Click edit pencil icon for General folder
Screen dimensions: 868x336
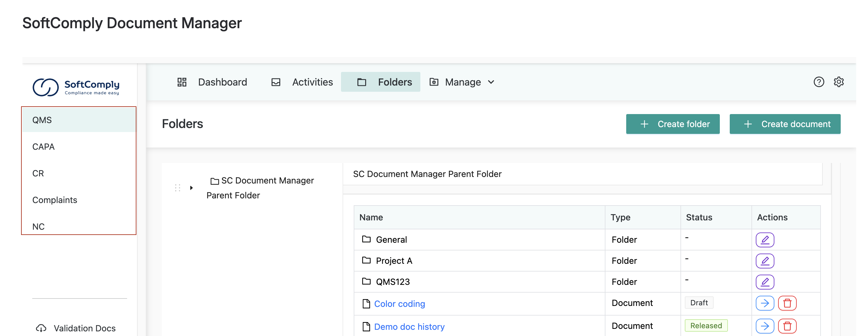[x=764, y=240]
